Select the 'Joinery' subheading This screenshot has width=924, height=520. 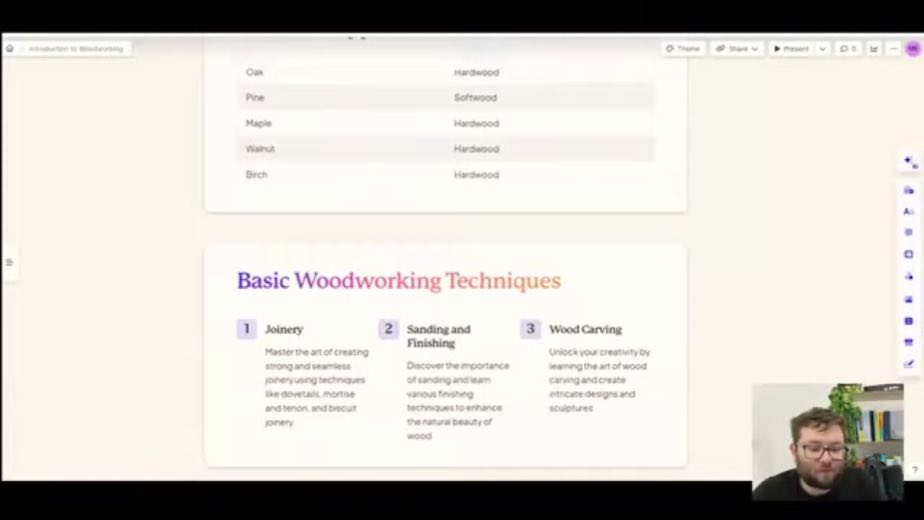pyautogui.click(x=284, y=330)
